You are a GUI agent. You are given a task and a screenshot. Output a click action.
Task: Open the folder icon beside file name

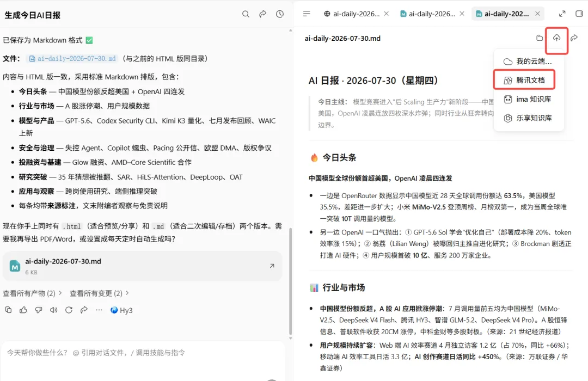[x=540, y=38]
